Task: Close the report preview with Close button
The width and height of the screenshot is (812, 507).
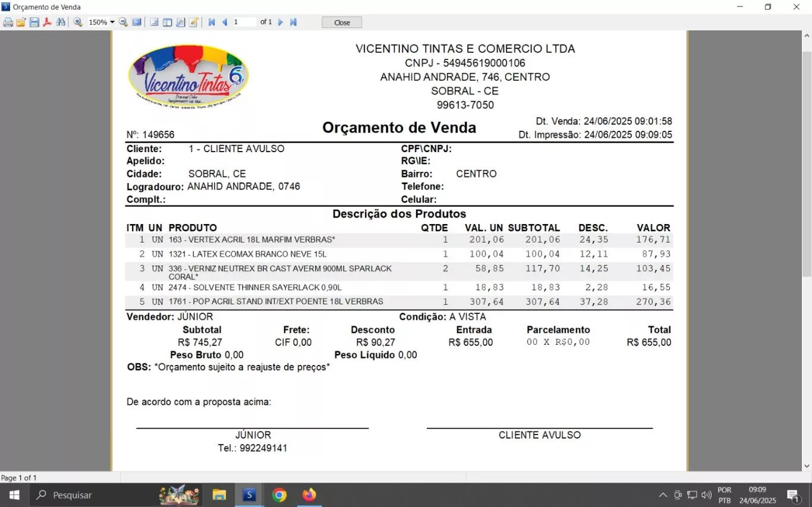Action: point(342,23)
